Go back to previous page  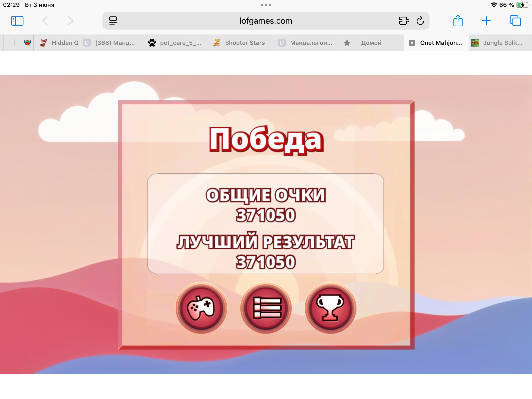45,21
